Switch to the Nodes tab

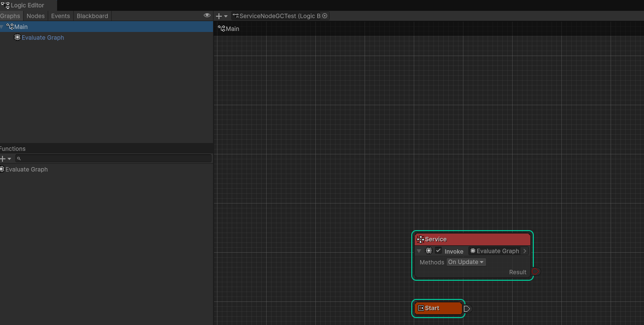point(35,16)
